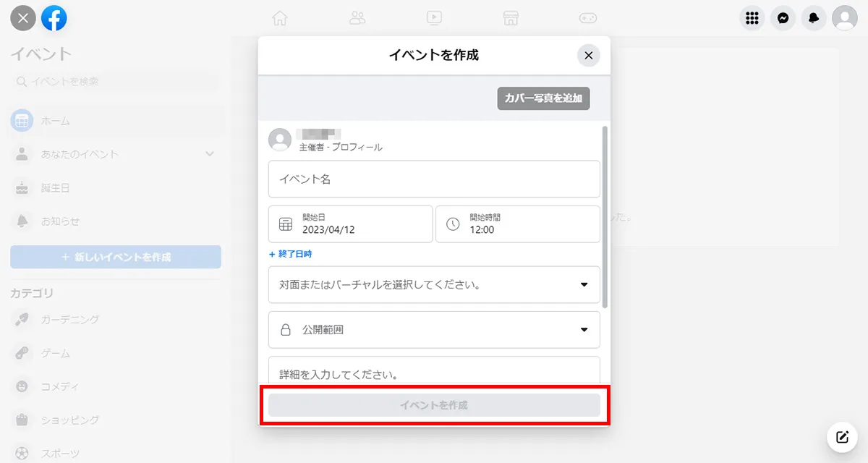Image resolution: width=868 pixels, height=463 pixels.
Task: Open the Gaming icon in top navigation
Action: click(x=588, y=18)
